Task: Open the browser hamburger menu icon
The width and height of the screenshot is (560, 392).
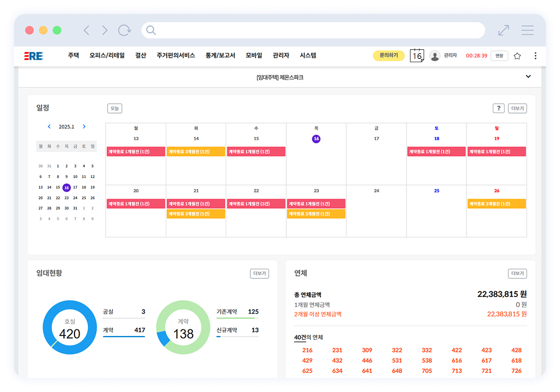Action: pos(527,30)
